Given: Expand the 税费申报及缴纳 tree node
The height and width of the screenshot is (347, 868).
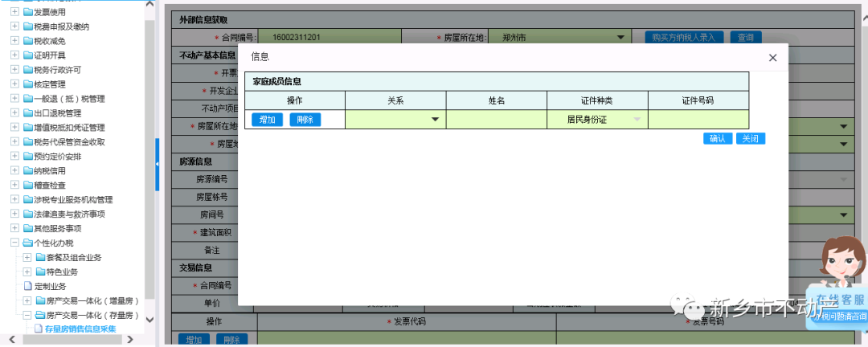Looking at the screenshot, I should click(x=14, y=27).
